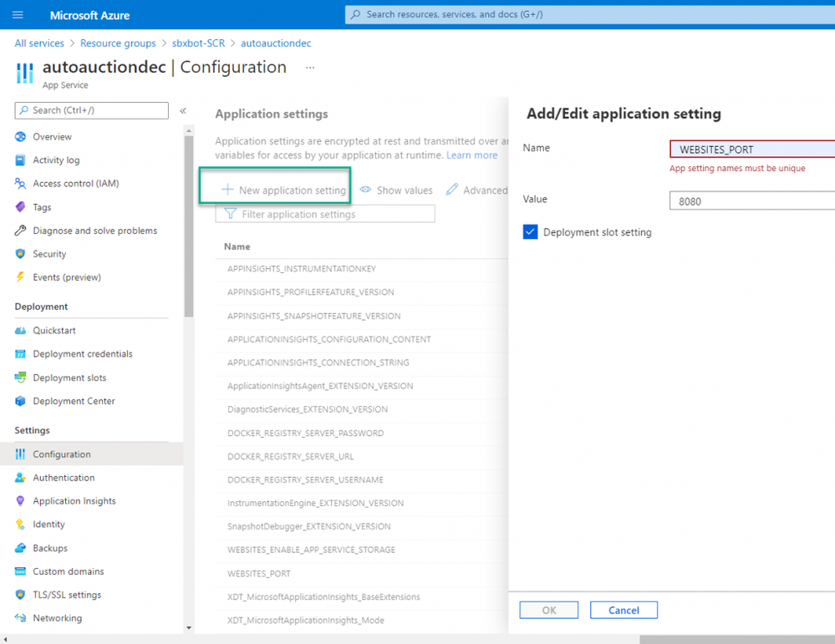
Task: Click the sidebar scroll up arrow
Action: click(189, 130)
